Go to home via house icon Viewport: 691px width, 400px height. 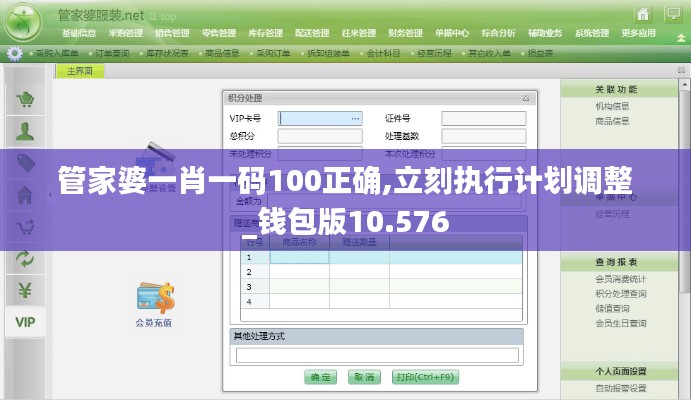(643, 15)
